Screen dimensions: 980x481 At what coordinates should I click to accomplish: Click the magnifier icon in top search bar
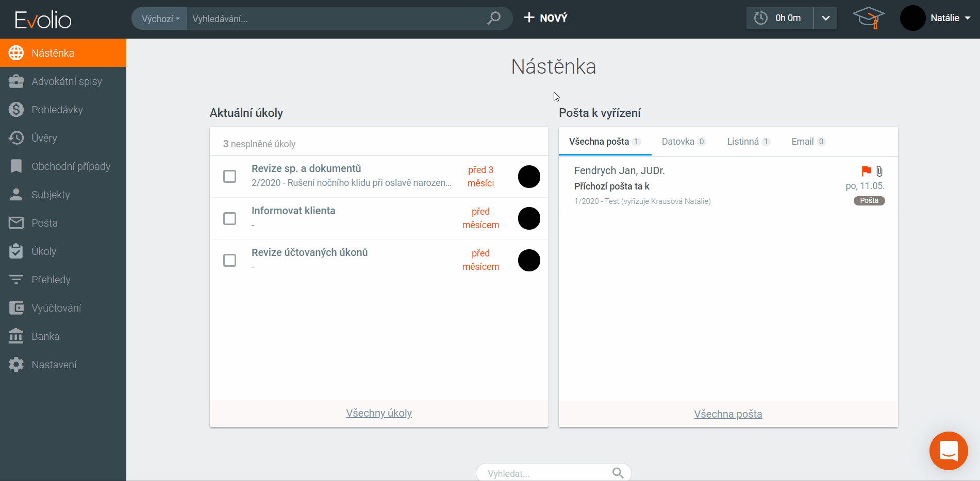(x=494, y=18)
